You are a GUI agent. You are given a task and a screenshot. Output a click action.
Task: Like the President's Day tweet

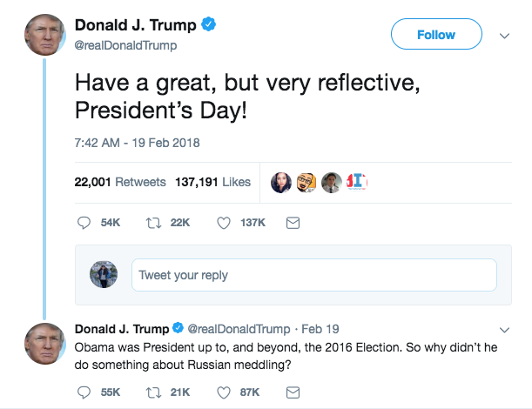(x=224, y=223)
